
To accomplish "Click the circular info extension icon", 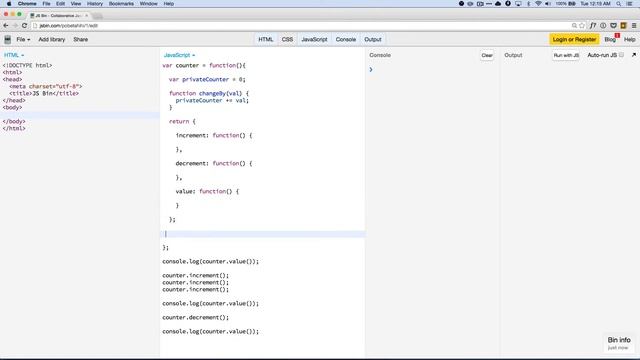I will (603, 25).
